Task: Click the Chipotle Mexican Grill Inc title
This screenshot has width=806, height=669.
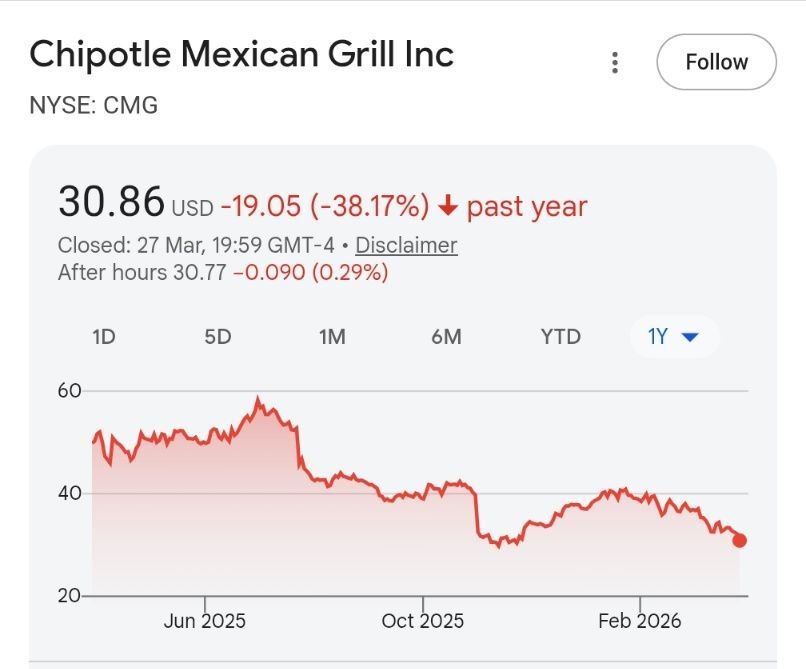Action: pos(242,54)
